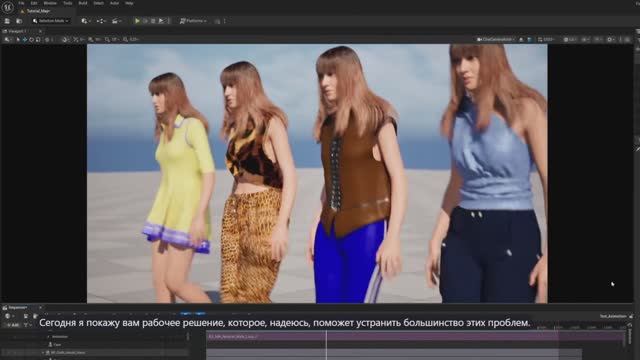Open the Build menu
This screenshot has height=360, width=640.
tap(83, 3)
